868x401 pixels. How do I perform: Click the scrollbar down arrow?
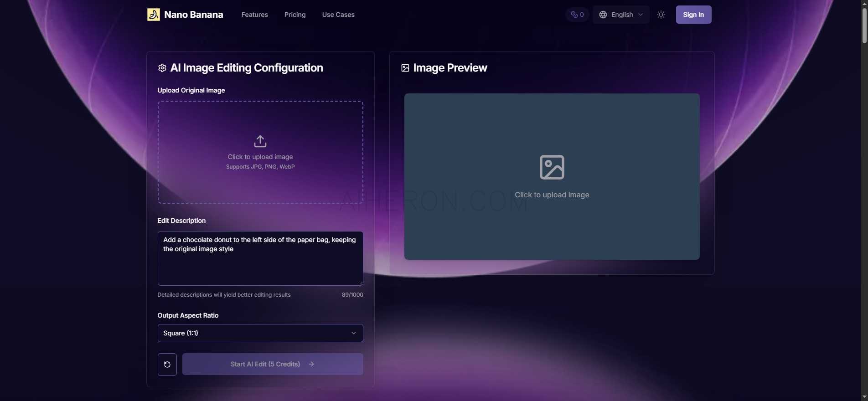coord(864,397)
